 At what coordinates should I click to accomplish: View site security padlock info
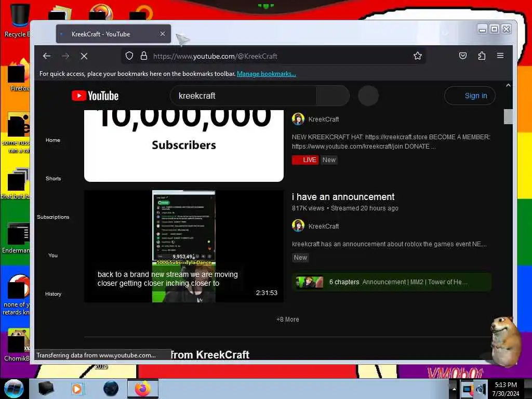[144, 56]
